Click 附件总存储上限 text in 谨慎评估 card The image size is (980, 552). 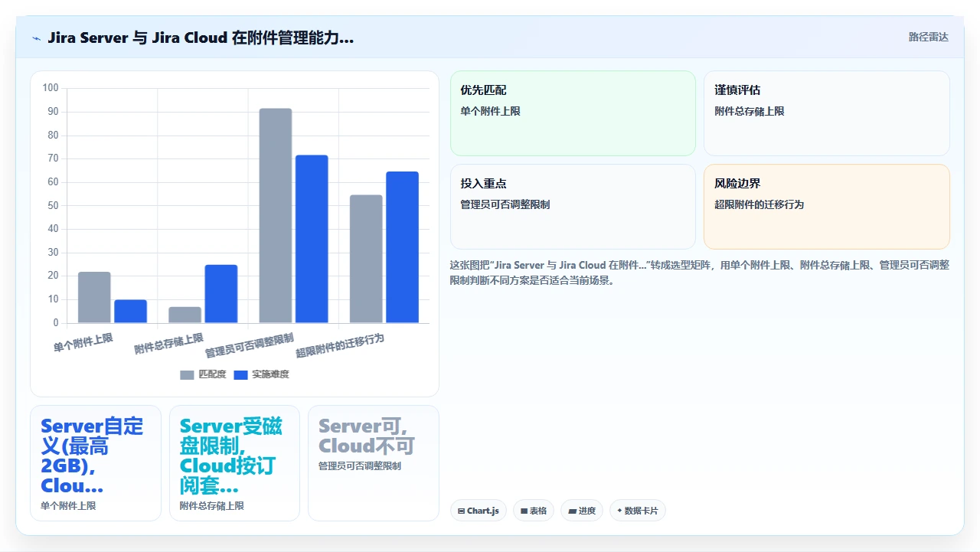coord(749,111)
